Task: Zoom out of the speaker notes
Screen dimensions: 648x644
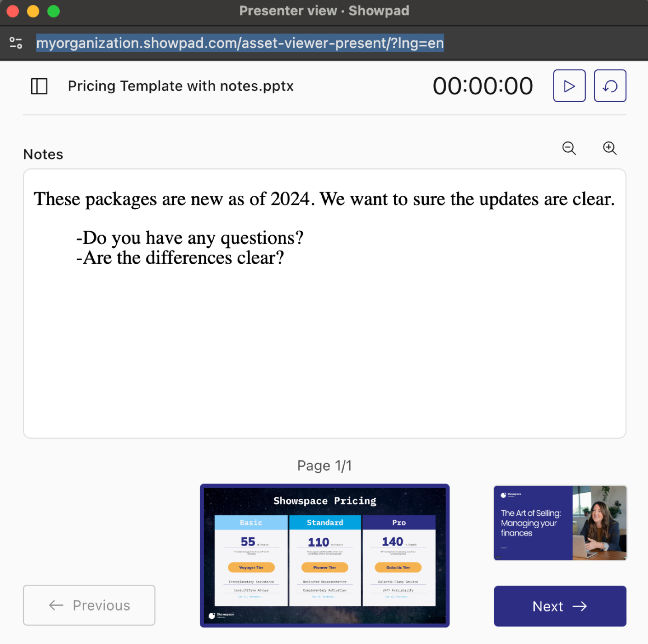Action: 569,149
